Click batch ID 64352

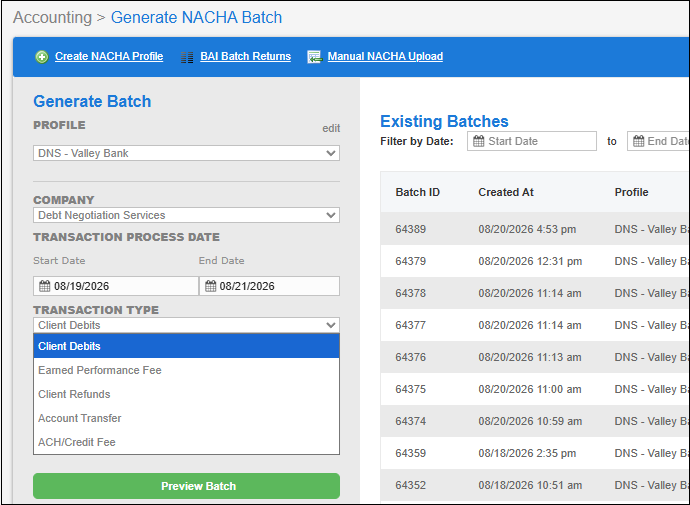coord(411,485)
